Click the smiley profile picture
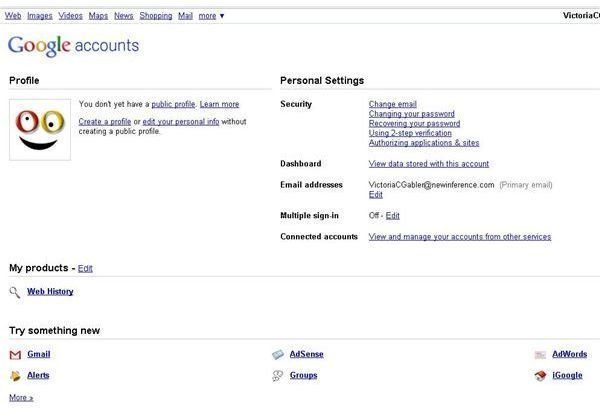The image size is (600, 418). coord(40,130)
